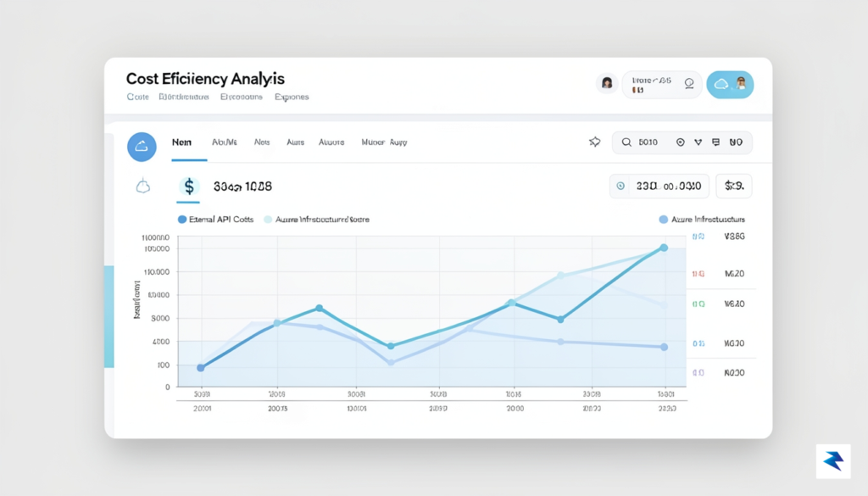Screen dimensions: 868x496
Task: Click the "4000" label on the y-axis
Action: (160, 342)
